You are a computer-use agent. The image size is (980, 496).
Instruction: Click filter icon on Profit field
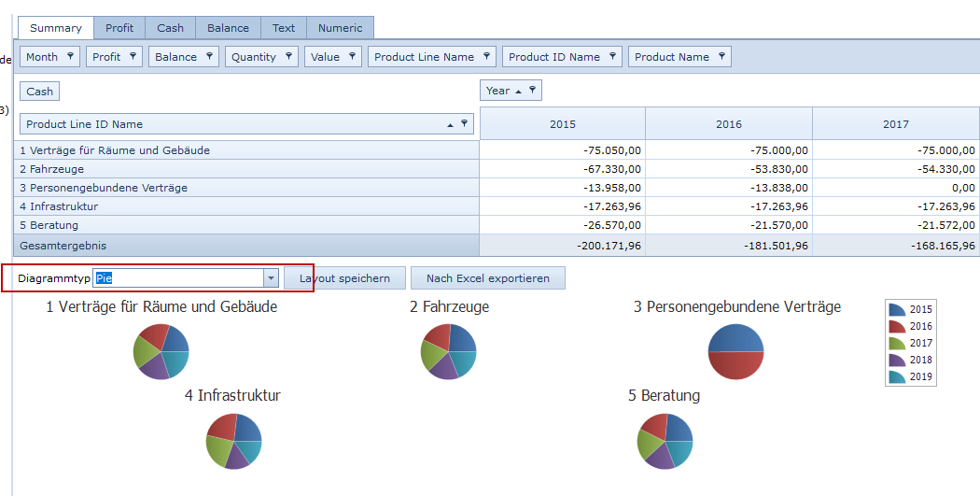(x=133, y=57)
